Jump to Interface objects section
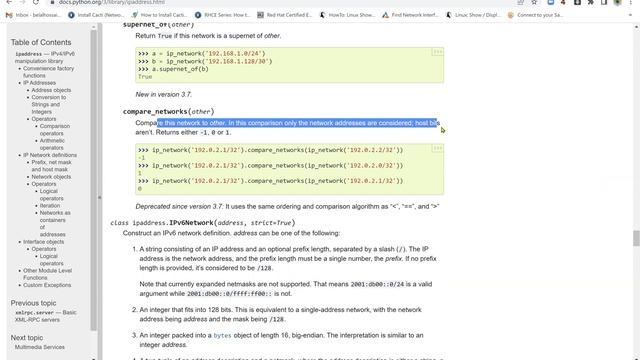This screenshot has width=640, height=360. click(43, 242)
